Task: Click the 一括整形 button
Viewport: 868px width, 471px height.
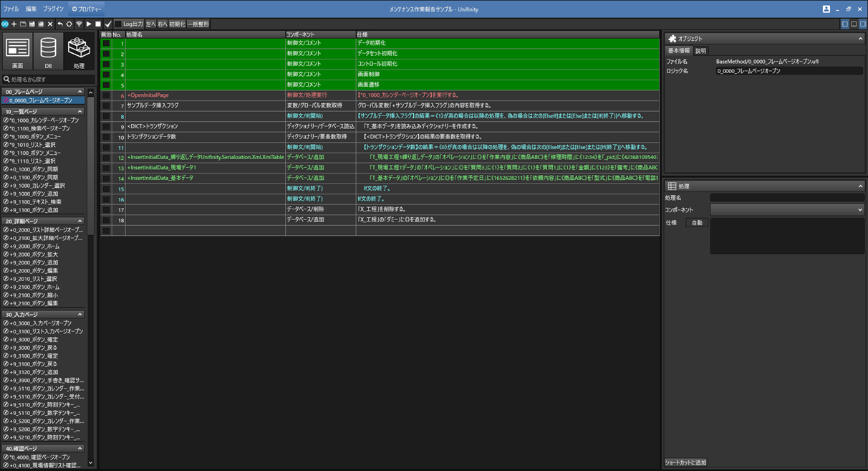Action: click(198, 24)
